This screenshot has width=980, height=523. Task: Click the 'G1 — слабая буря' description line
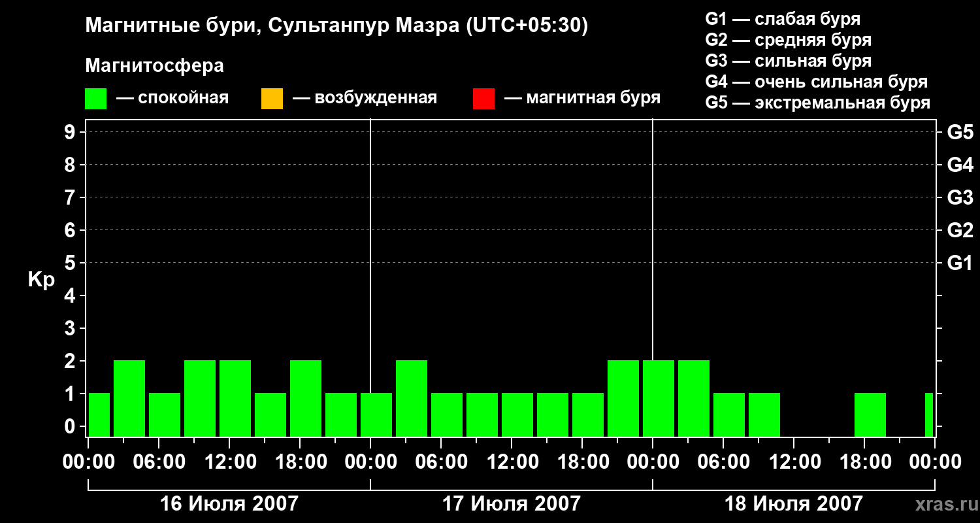pos(783,19)
